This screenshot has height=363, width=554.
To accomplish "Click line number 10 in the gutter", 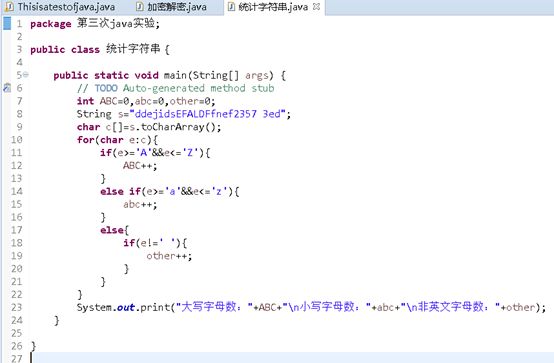I will (x=17, y=140).
